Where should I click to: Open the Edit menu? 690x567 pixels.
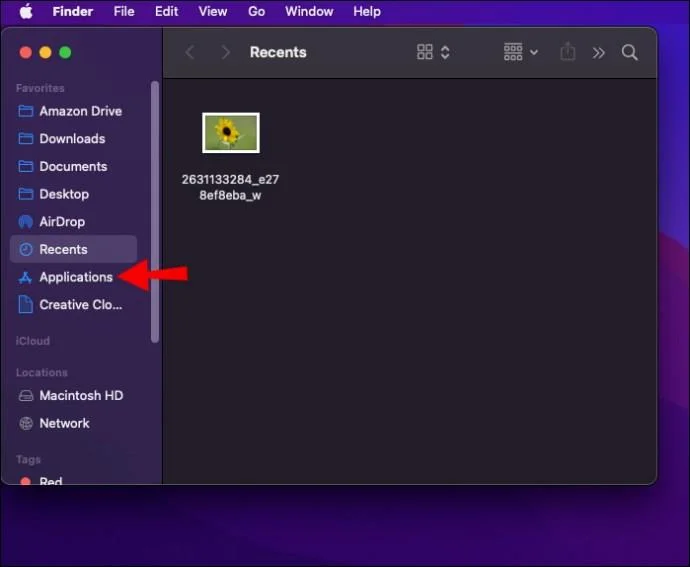point(166,11)
